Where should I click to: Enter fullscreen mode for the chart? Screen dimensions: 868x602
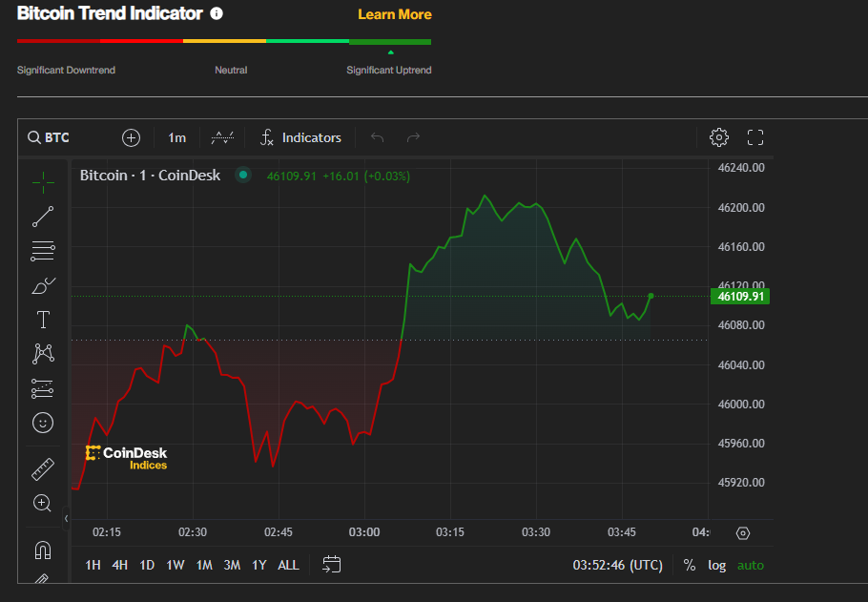(x=755, y=137)
